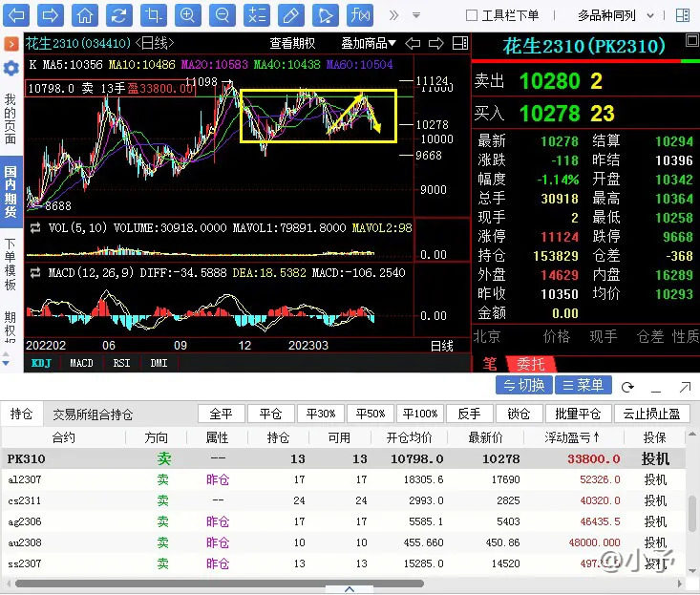The height and width of the screenshot is (595, 700).
Task: Zoom out of the chart
Action: click(222, 15)
